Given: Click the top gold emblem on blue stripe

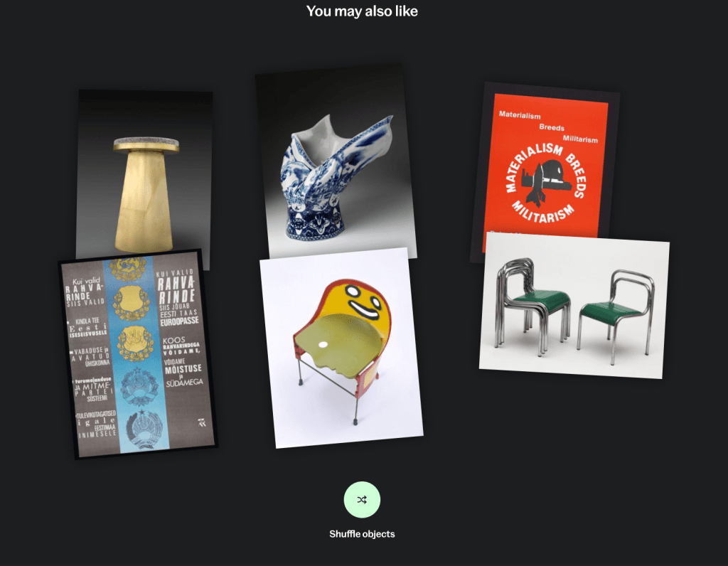Looking at the screenshot, I should pyautogui.click(x=129, y=267).
